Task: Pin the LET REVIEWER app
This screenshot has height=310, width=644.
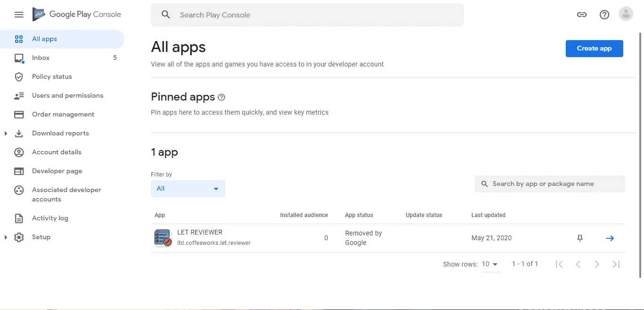Action: click(580, 238)
